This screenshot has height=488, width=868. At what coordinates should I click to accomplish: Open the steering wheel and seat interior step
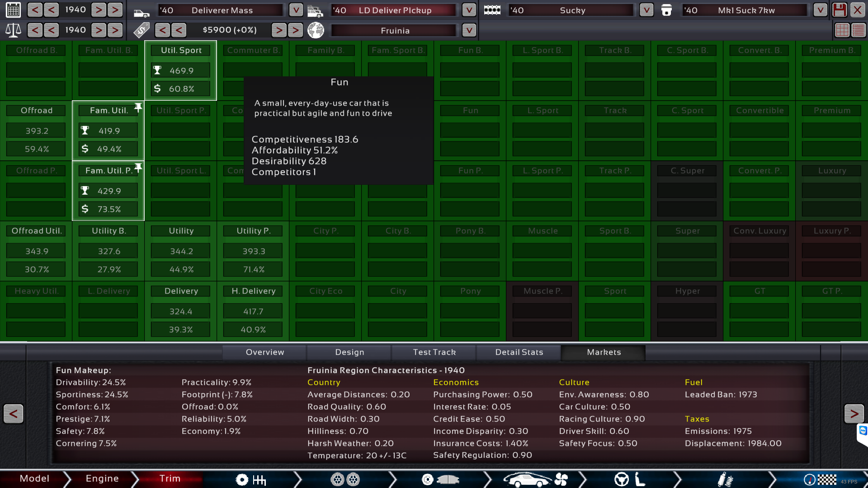click(x=630, y=479)
